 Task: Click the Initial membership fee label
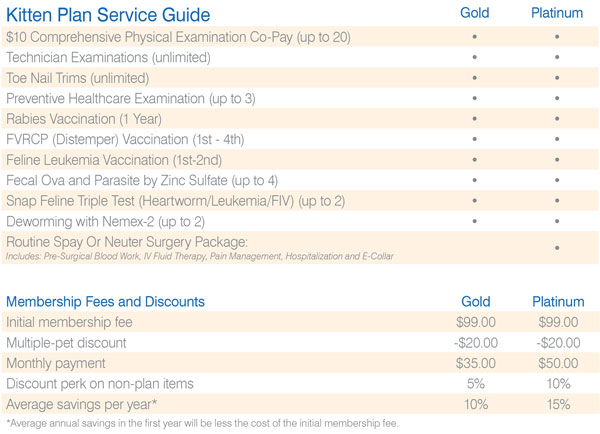[69, 322]
